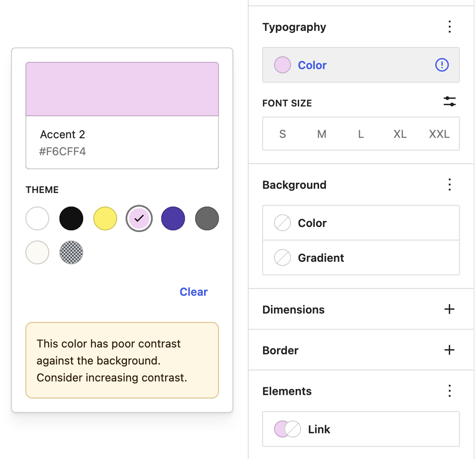Choose the off-white theme color swatch

[37, 253]
